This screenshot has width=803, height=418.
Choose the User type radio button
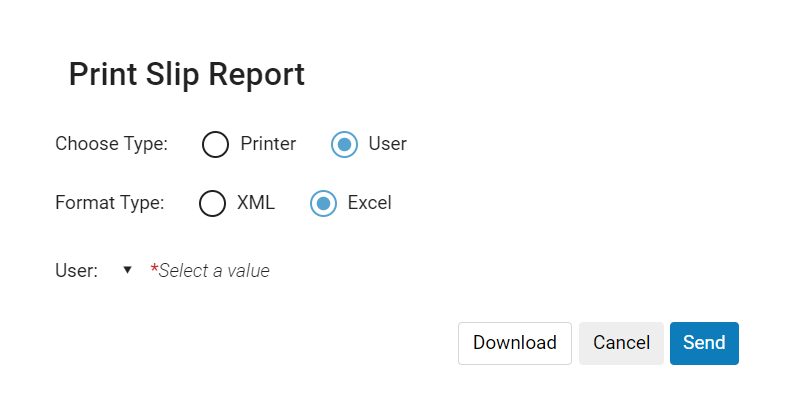(344, 144)
